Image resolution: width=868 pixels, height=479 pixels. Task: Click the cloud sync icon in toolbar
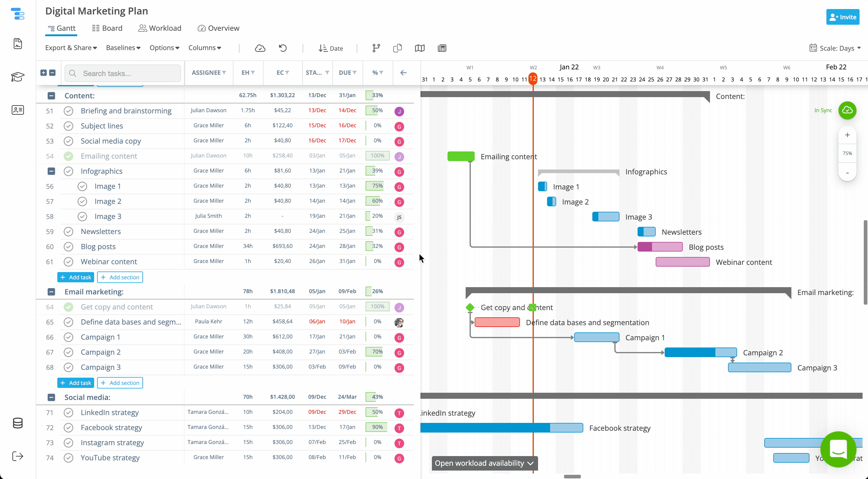[x=260, y=48]
